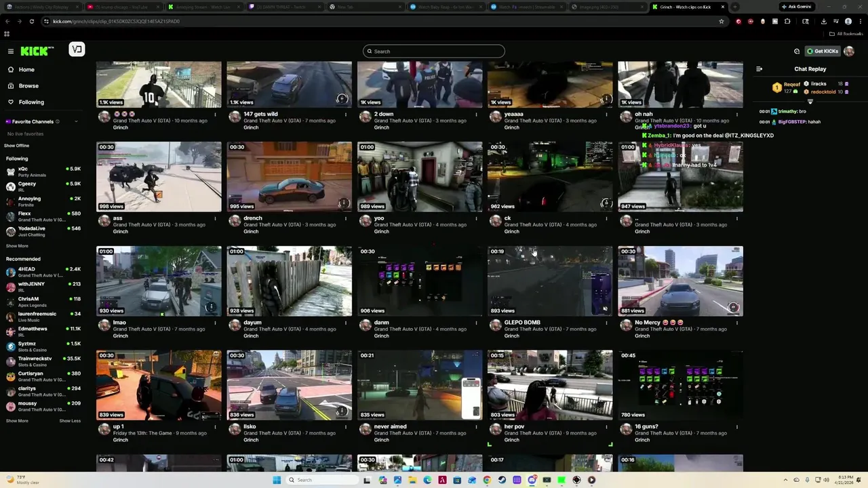The height and width of the screenshot is (488, 868).
Task: Click the address bar URL
Action: (x=117, y=21)
